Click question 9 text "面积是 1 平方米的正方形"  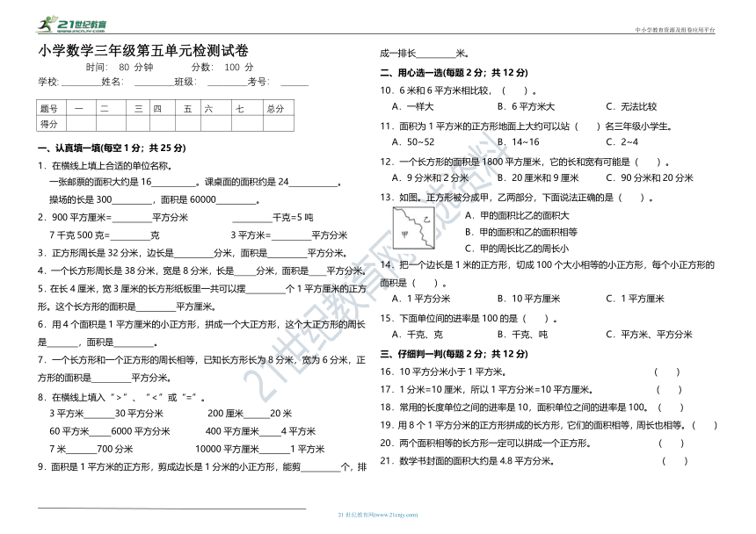pos(101,467)
